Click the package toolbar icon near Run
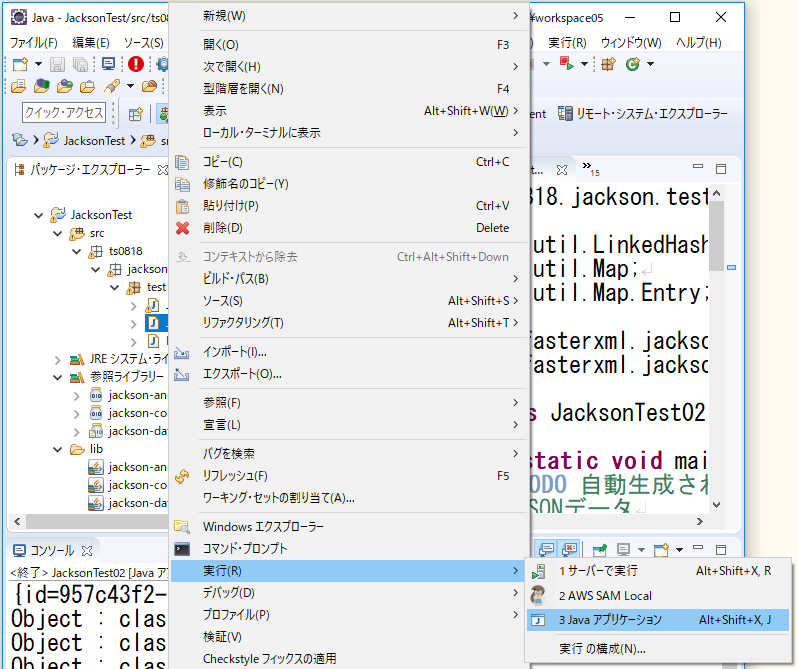 tap(608, 64)
